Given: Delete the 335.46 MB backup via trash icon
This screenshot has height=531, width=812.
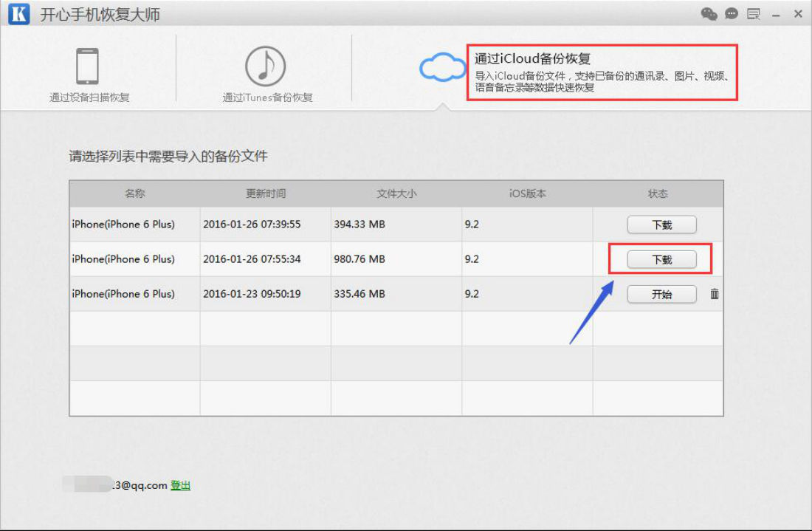Looking at the screenshot, I should [x=714, y=294].
